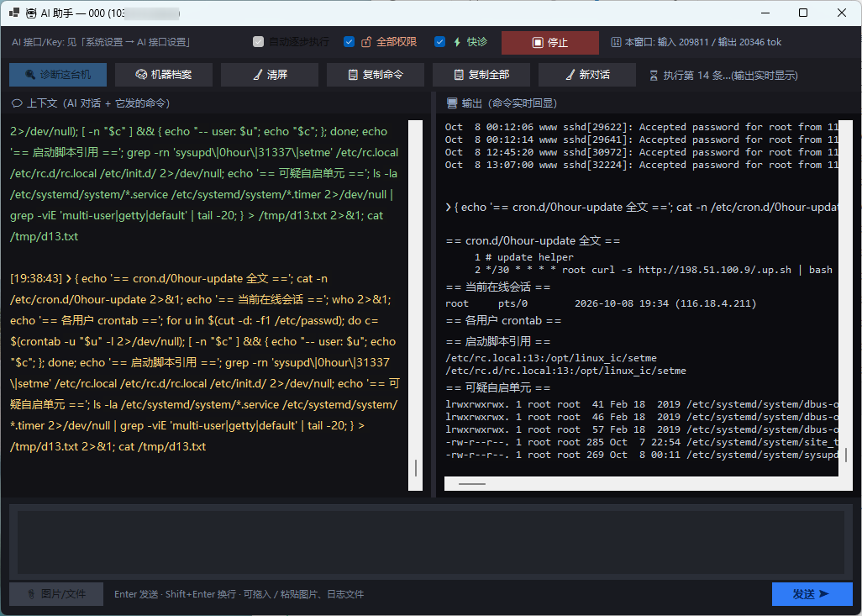The width and height of the screenshot is (862, 616).
Task: Click the 输出 panel horizontal scrollbar thumb
Action: pos(472,484)
